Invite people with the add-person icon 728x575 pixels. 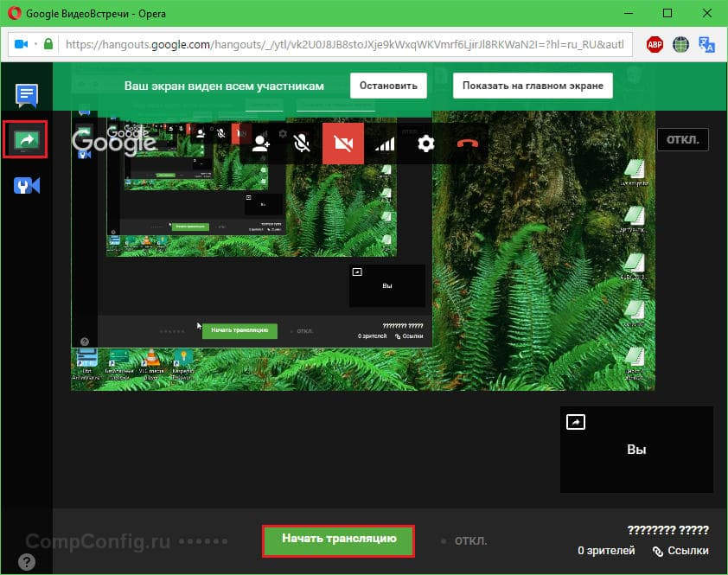click(x=260, y=144)
